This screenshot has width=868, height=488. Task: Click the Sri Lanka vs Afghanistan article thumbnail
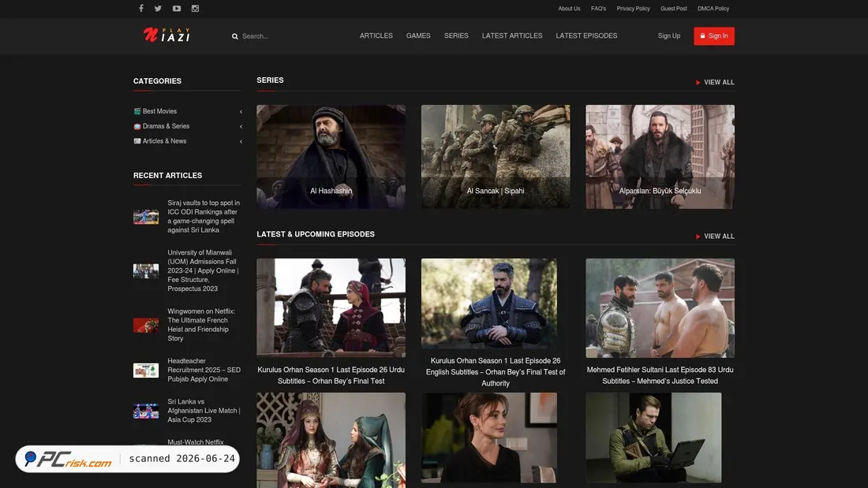(x=146, y=411)
